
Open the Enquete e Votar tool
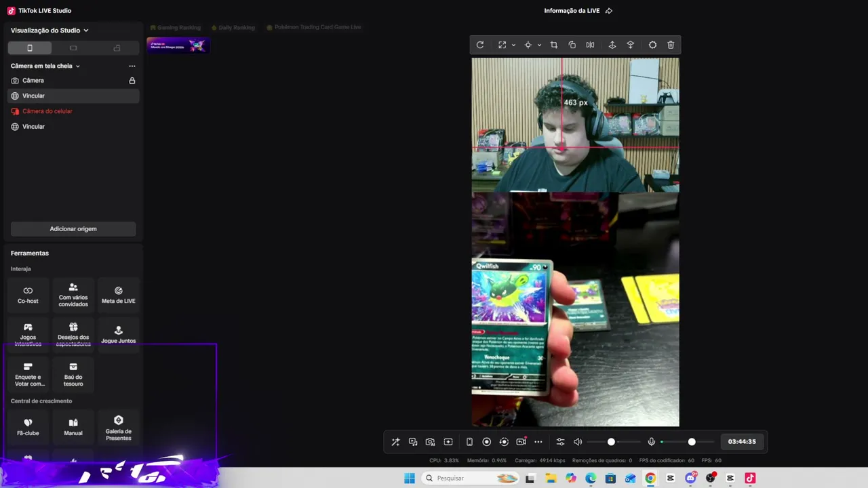28,375
